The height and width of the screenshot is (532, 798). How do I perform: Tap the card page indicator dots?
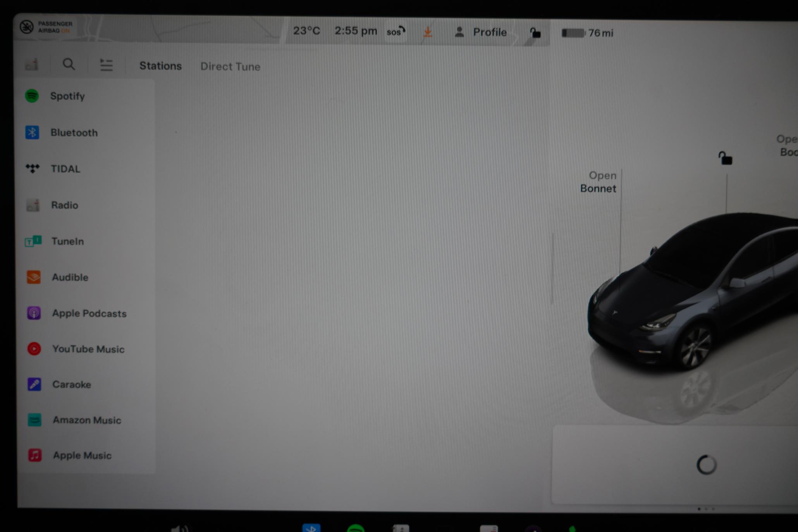click(x=706, y=509)
